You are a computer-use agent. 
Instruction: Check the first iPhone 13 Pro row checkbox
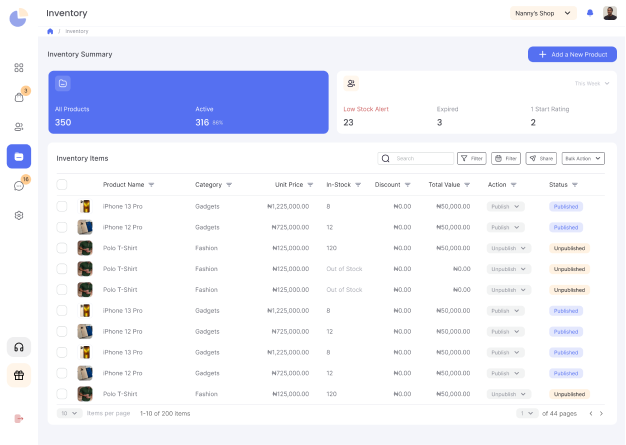click(61, 206)
